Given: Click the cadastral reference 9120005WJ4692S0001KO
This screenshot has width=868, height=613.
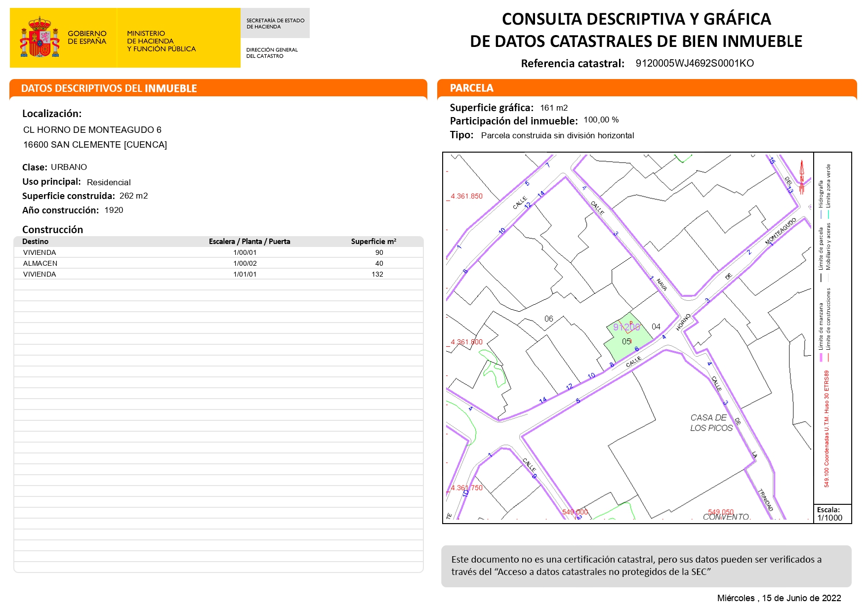Looking at the screenshot, I should click(695, 63).
